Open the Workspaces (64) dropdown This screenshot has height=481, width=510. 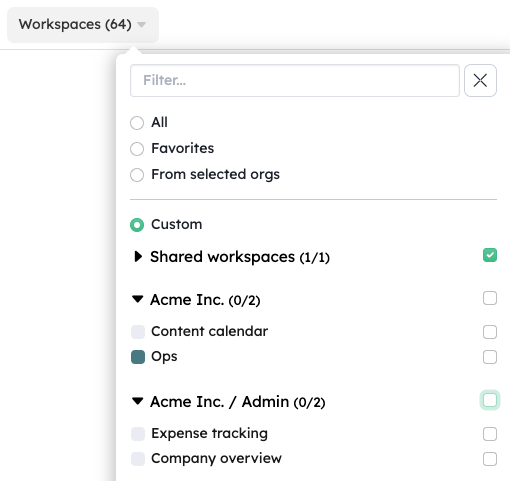pos(83,25)
